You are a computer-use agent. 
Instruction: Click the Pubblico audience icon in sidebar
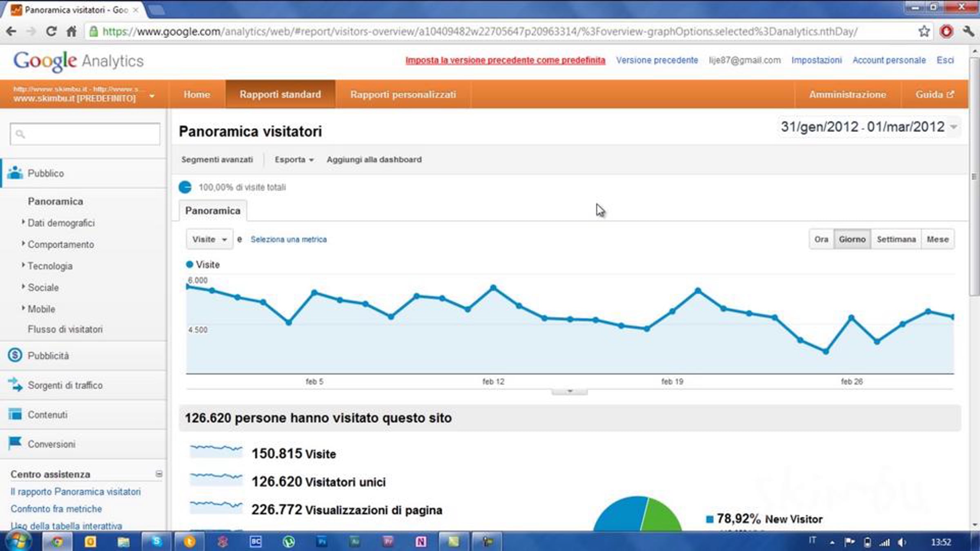(x=15, y=173)
